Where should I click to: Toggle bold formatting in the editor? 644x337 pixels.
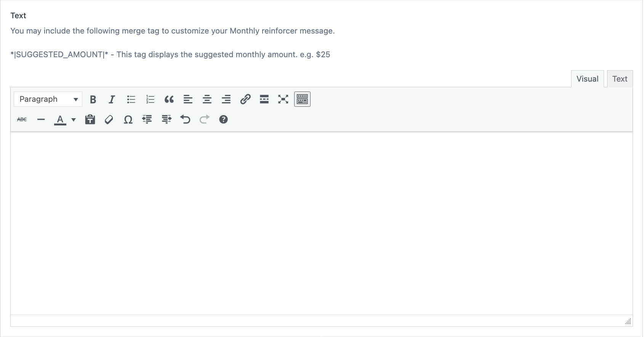[93, 99]
